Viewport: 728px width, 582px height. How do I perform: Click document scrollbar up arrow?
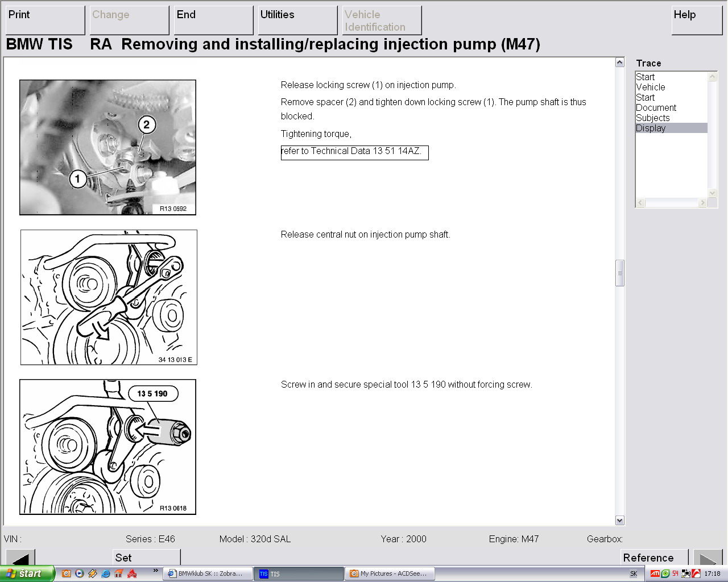pyautogui.click(x=620, y=63)
